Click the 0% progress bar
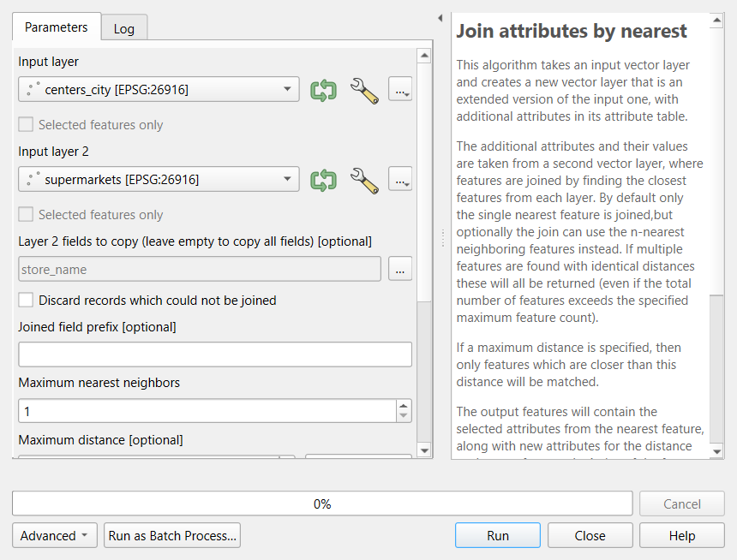The width and height of the screenshot is (737, 560). click(x=322, y=504)
